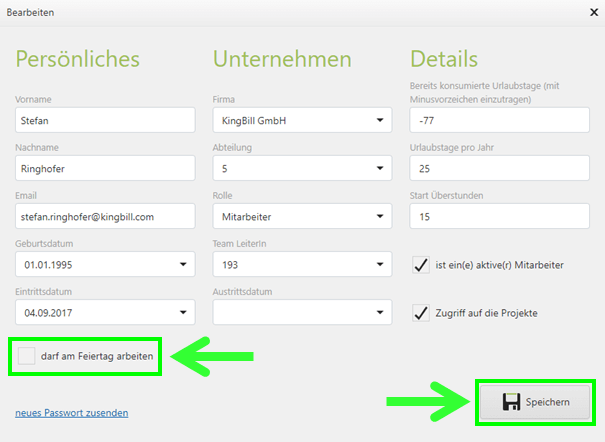
Task: Click into the Nachname field
Action: (x=105, y=168)
